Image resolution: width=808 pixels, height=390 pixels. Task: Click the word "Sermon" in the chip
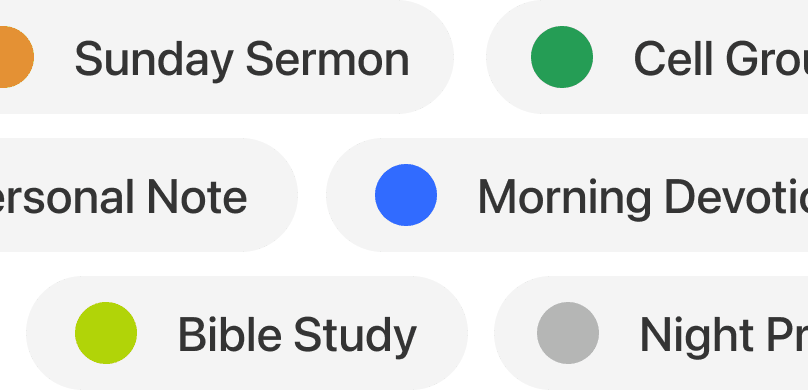click(327, 59)
